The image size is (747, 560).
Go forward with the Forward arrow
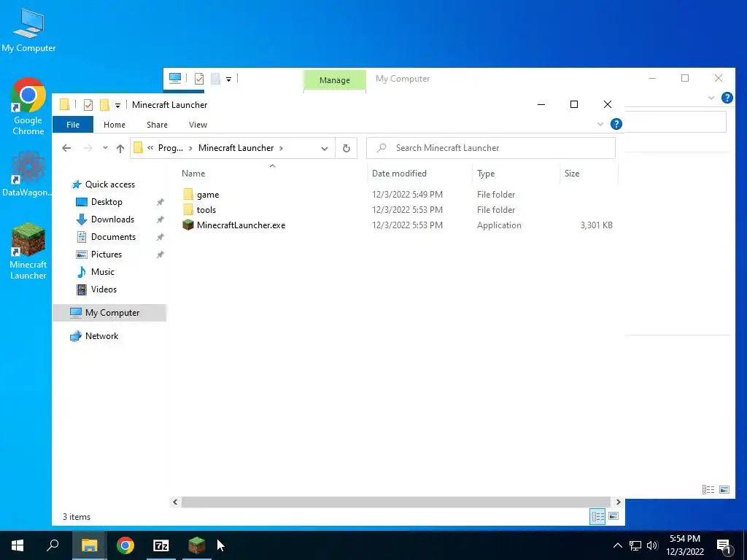pyautogui.click(x=88, y=148)
